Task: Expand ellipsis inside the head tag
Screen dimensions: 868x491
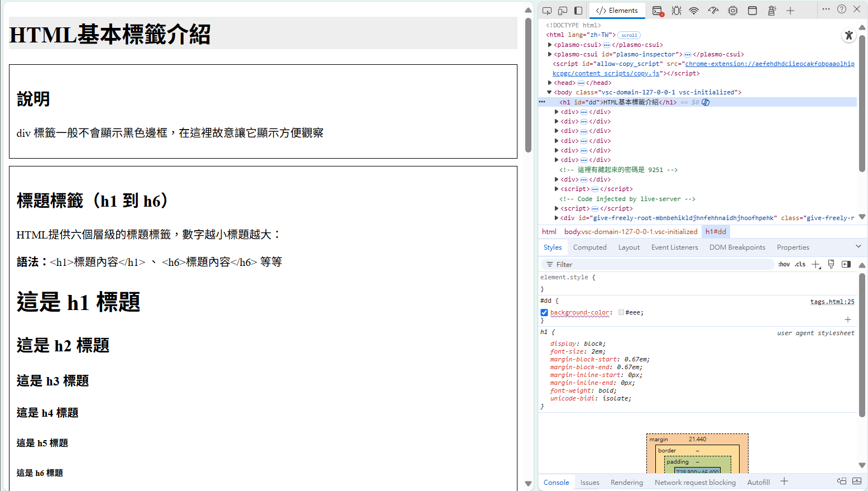Action: pyautogui.click(x=581, y=83)
